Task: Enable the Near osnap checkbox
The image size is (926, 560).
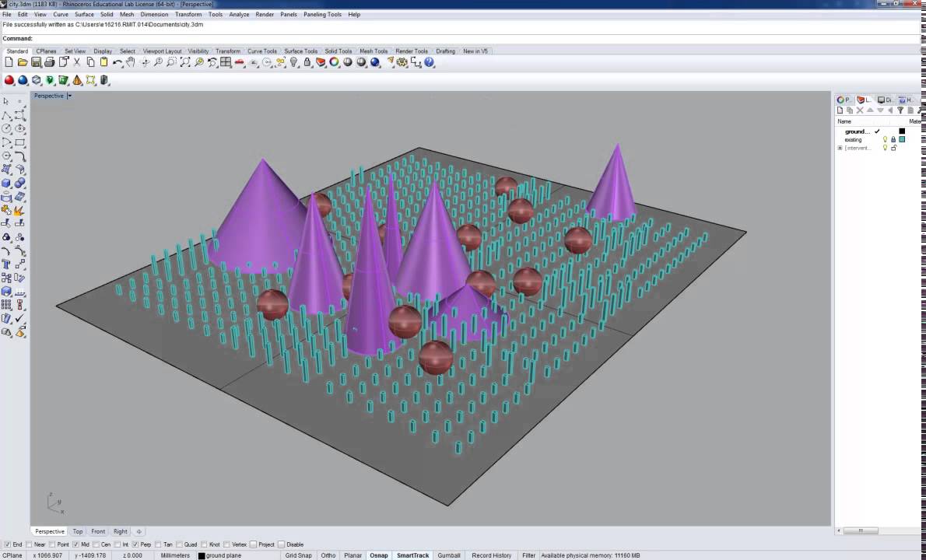Action: click(29, 544)
